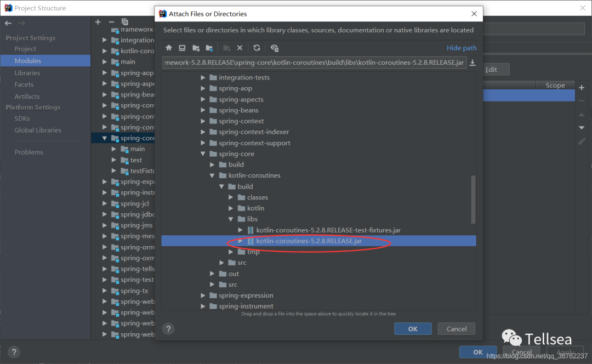Image resolution: width=592 pixels, height=364 pixels.
Task: Expand tmp folder in dialog tree
Action: [231, 252]
